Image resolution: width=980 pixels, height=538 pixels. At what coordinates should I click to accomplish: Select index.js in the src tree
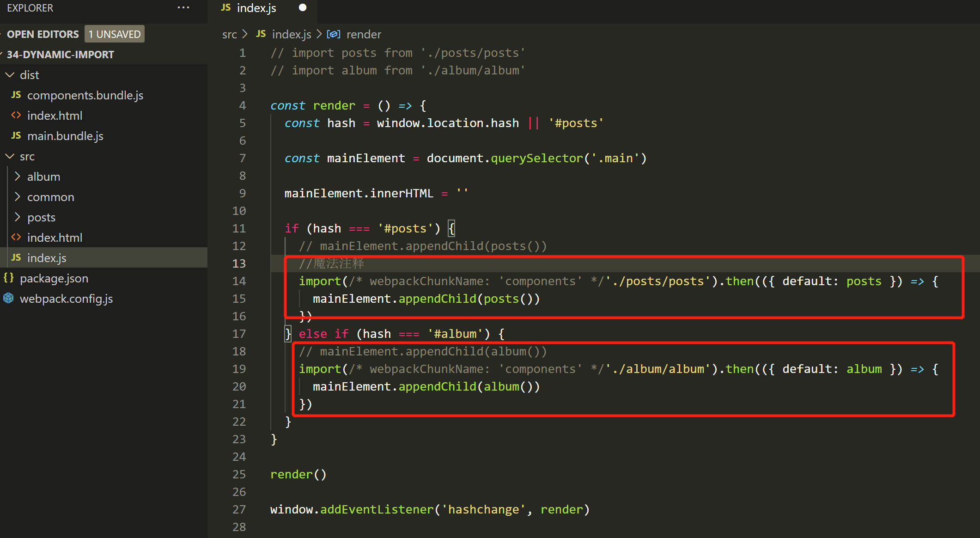tap(47, 257)
